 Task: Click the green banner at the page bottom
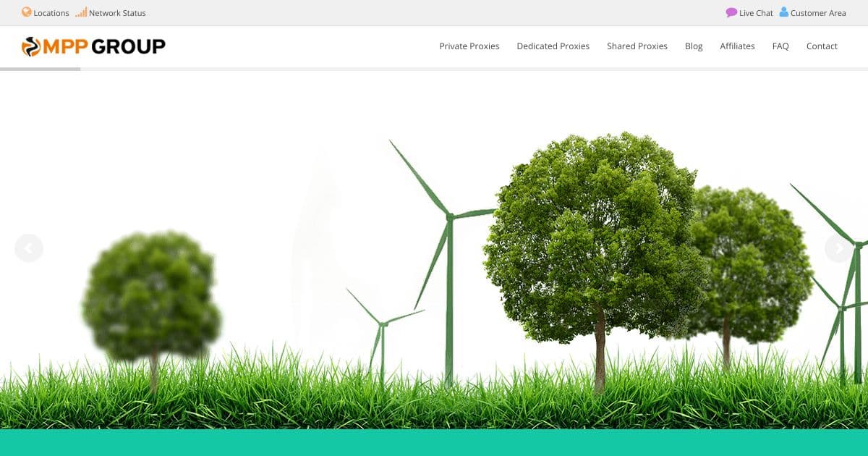(x=434, y=444)
